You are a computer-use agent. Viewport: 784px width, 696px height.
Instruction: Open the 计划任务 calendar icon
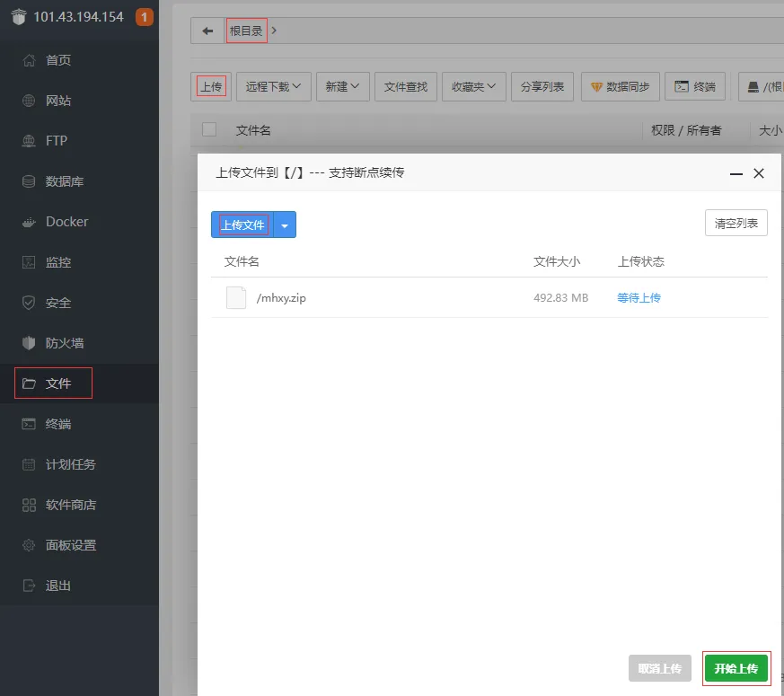pyautogui.click(x=29, y=464)
